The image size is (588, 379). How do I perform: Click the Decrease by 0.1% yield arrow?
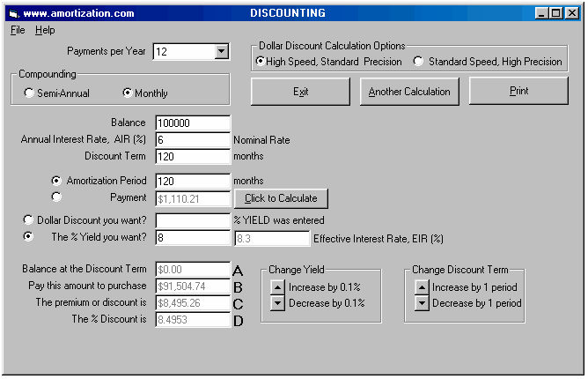[x=277, y=303]
